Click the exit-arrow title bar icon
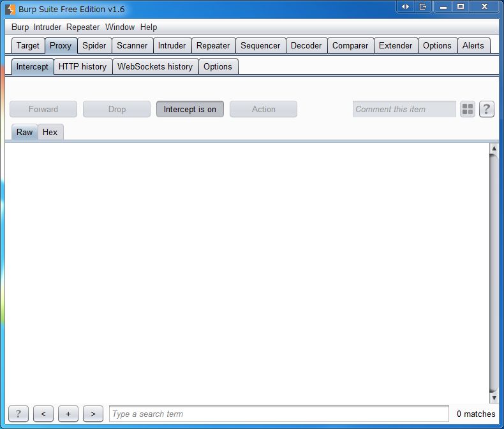The image size is (504, 429). coord(423,6)
